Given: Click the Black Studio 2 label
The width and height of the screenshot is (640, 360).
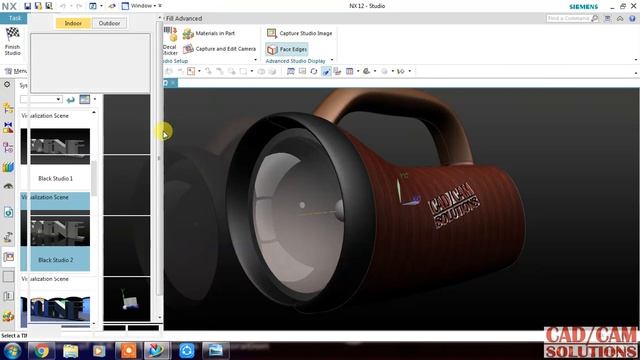Looking at the screenshot, I should tap(56, 260).
